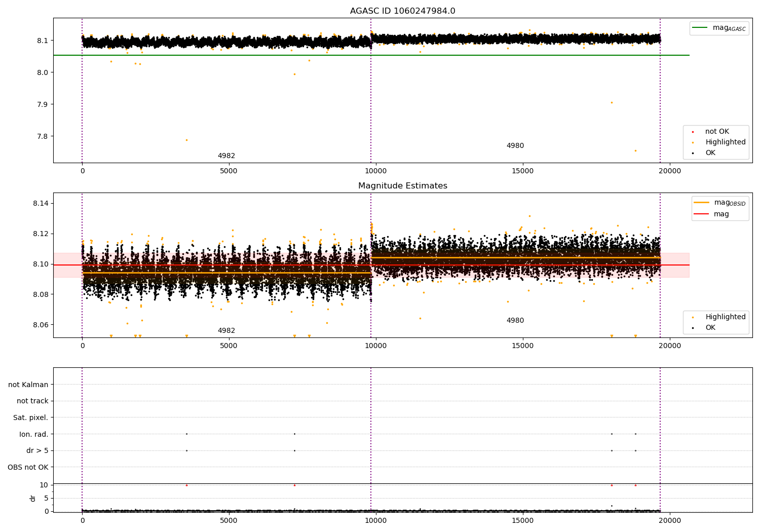This screenshot has height=532, width=760.
Task: Click the 4982 label in Magnitude Estimates plot
Action: 226,331
